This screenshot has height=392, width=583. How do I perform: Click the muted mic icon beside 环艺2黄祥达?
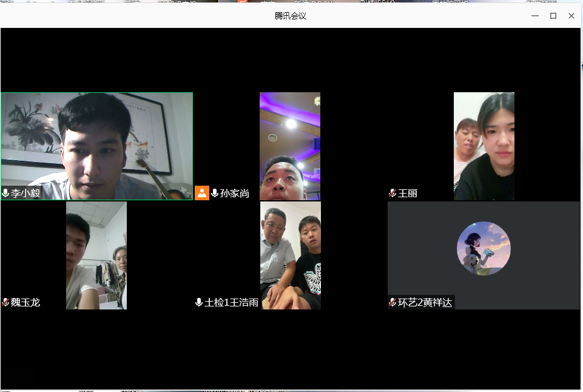(x=393, y=302)
